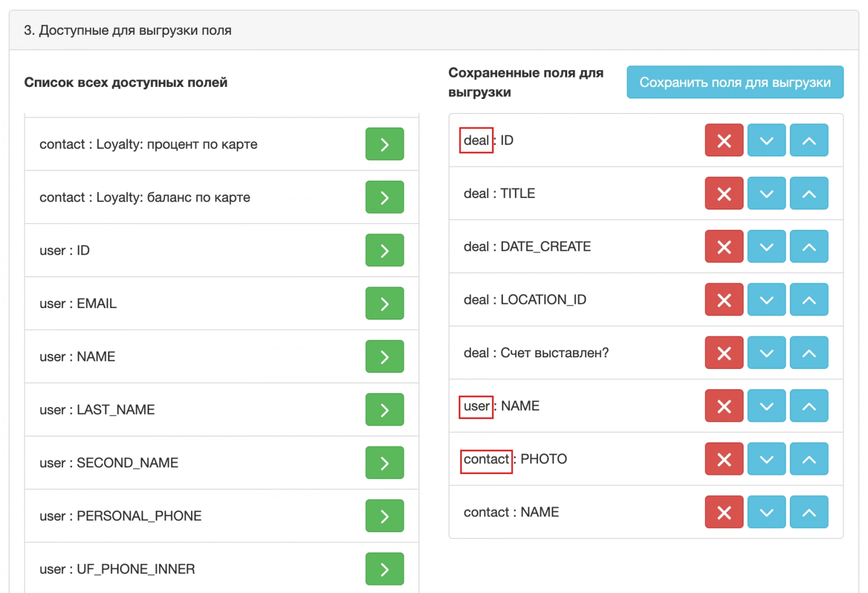Move 'contact : NAME' up in list
Image resolution: width=868 pixels, height=593 pixels.
[x=808, y=513]
